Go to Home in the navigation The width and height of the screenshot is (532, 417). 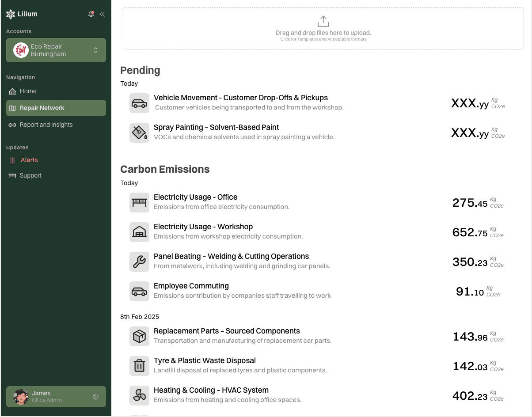(x=56, y=91)
